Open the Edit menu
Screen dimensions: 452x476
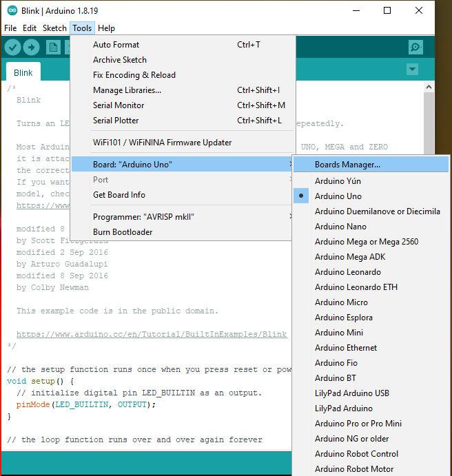(30, 28)
